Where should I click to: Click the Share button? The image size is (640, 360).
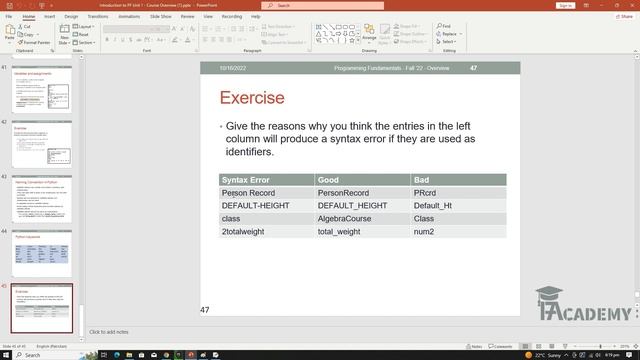624,17
